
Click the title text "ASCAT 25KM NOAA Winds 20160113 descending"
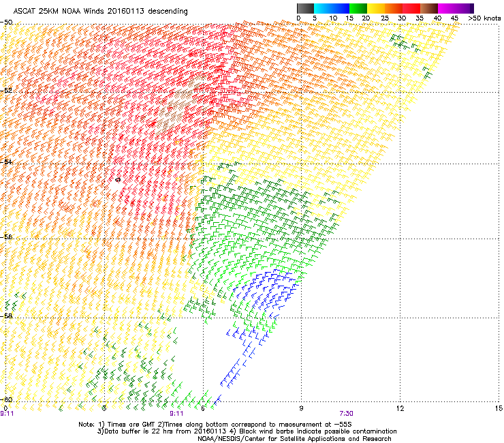coord(100,11)
